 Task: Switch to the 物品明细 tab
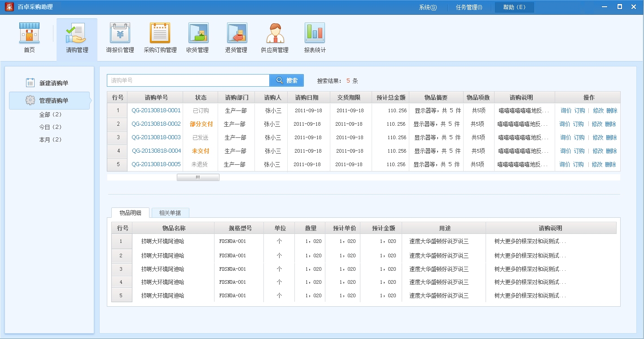[x=130, y=213]
